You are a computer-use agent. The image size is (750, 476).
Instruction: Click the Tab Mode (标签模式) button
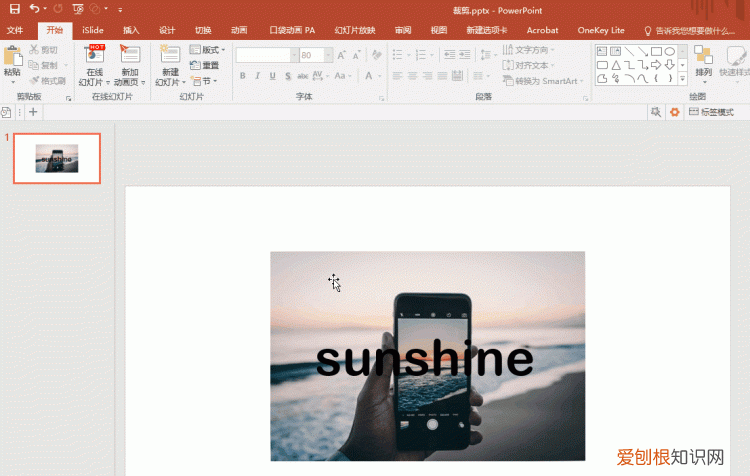point(710,112)
